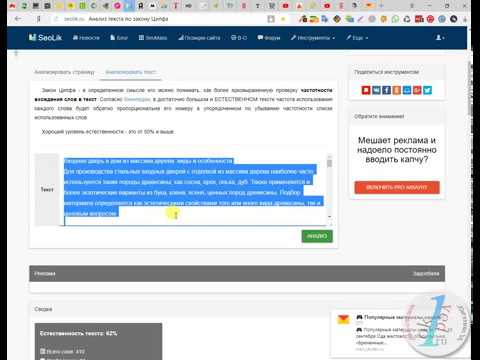Expand the Еще dropdown menu
Image resolution: width=480 pixels, height=360 pixels.
357,38
